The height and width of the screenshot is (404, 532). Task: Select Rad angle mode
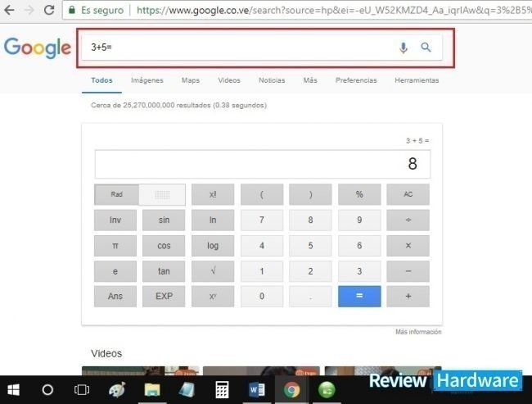(116, 194)
